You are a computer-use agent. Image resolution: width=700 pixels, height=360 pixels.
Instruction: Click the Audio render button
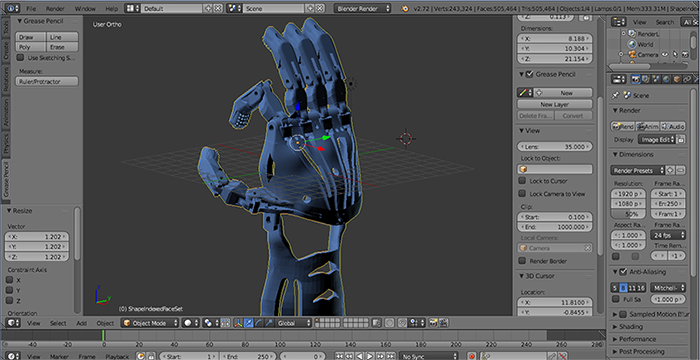point(673,126)
